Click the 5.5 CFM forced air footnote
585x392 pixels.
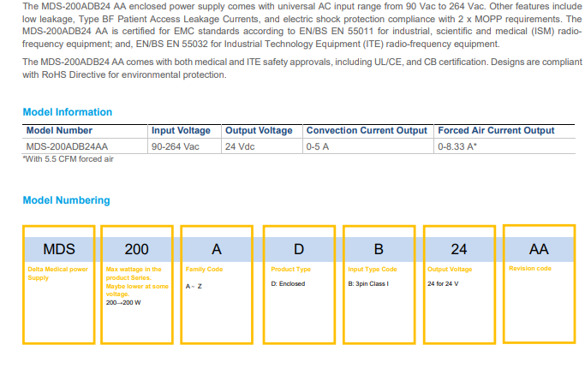(x=68, y=159)
